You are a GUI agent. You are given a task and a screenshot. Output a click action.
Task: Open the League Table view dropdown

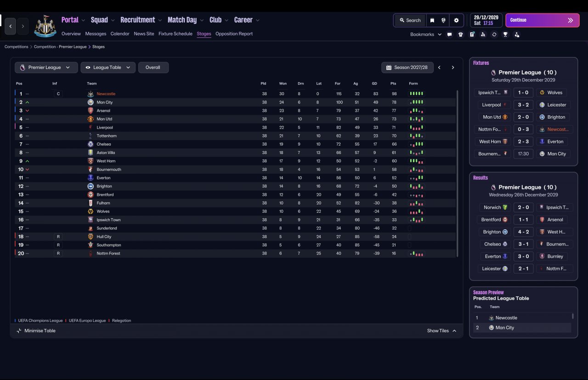[x=108, y=68]
